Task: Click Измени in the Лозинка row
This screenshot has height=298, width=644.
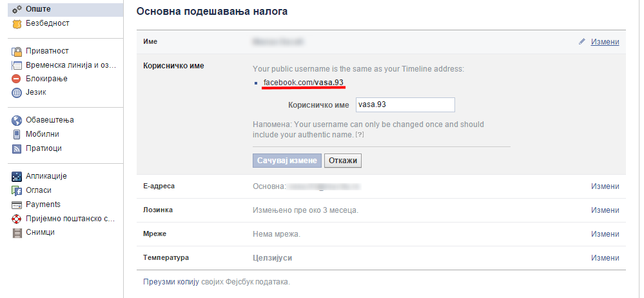Action: pos(605,210)
